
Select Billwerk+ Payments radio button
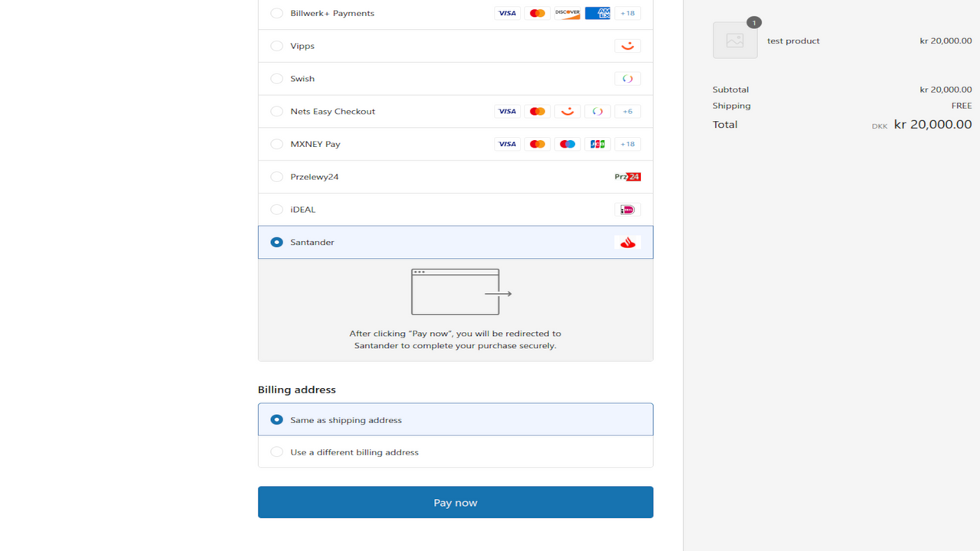(276, 13)
